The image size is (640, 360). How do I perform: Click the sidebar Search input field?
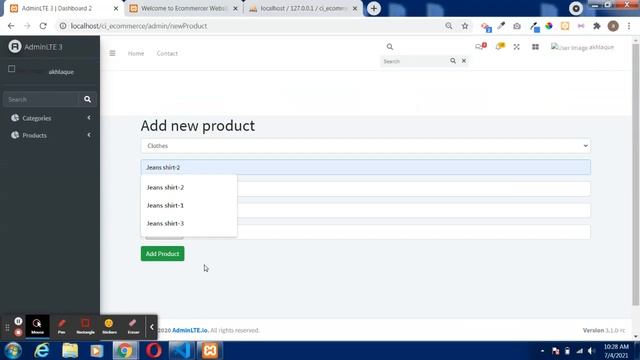pyautogui.click(x=41, y=99)
